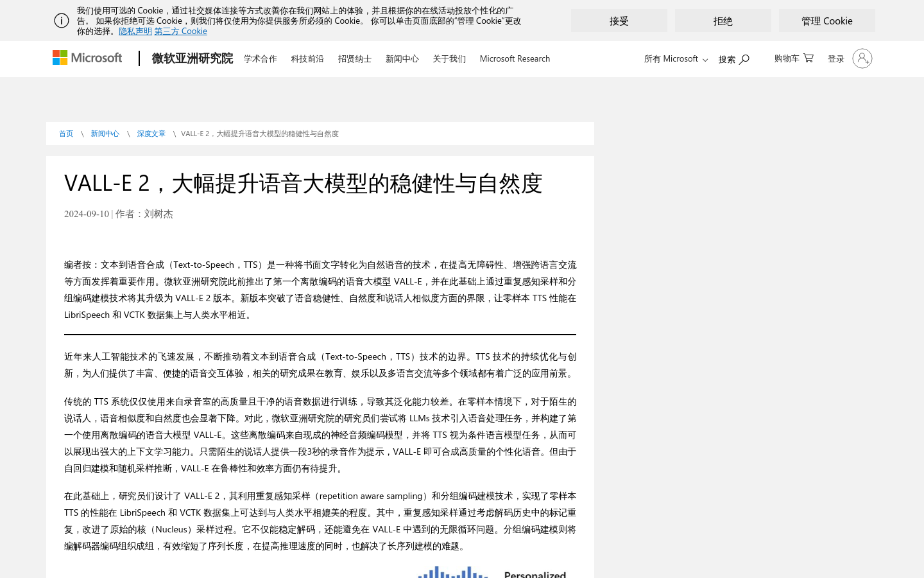
Task: Click the Microsoft logo
Action: pos(87,58)
